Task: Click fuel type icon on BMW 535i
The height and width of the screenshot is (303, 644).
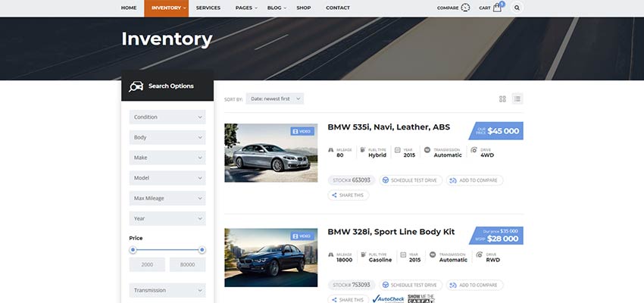Action: tap(363, 150)
